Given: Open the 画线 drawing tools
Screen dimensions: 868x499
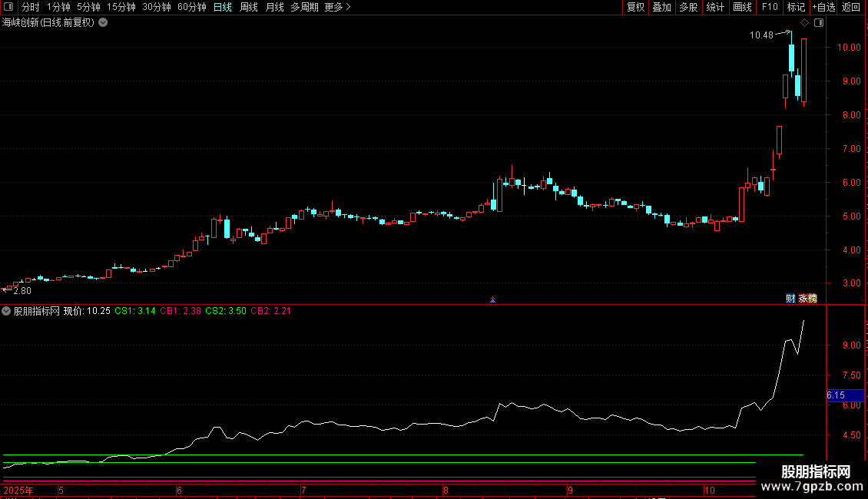Looking at the screenshot, I should click(742, 7).
